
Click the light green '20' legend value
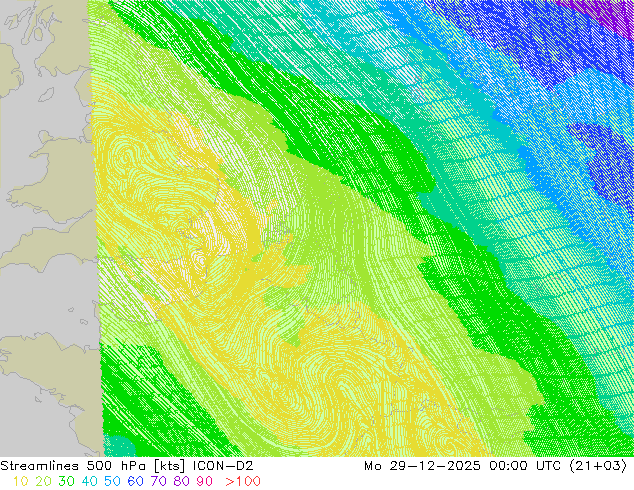click(x=43, y=481)
